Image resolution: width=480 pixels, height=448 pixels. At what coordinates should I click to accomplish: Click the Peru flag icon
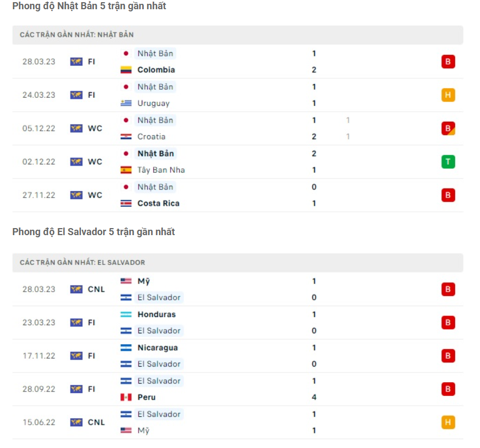(127, 397)
